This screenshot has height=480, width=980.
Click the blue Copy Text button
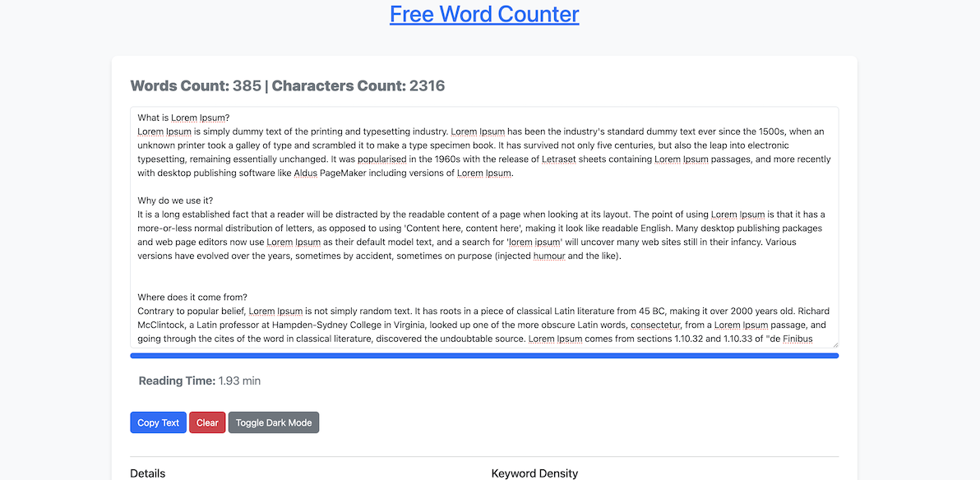(x=158, y=422)
